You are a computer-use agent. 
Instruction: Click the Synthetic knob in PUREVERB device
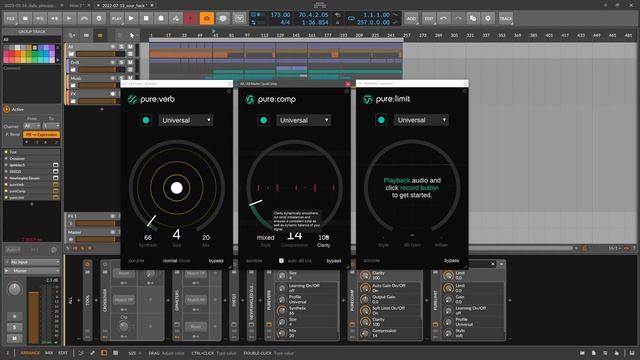282,311
